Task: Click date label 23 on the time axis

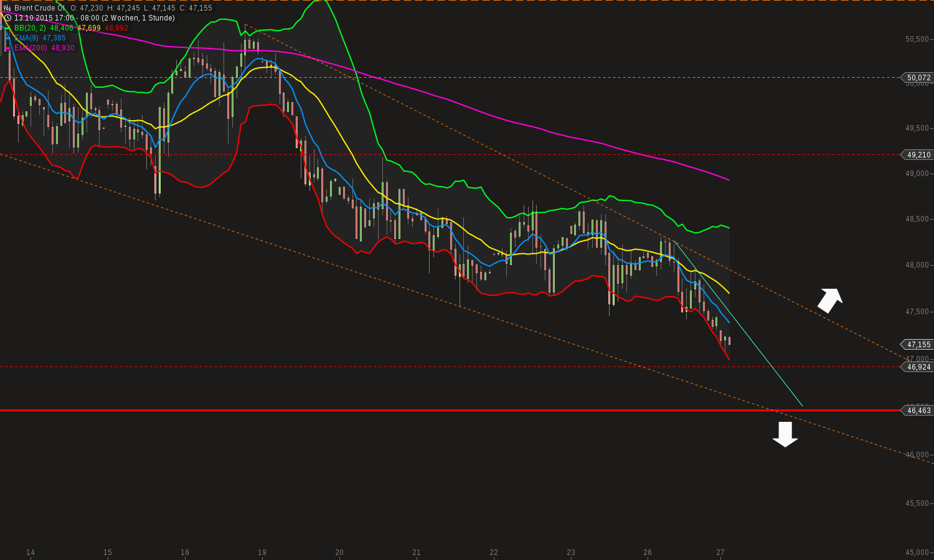Action: click(571, 553)
